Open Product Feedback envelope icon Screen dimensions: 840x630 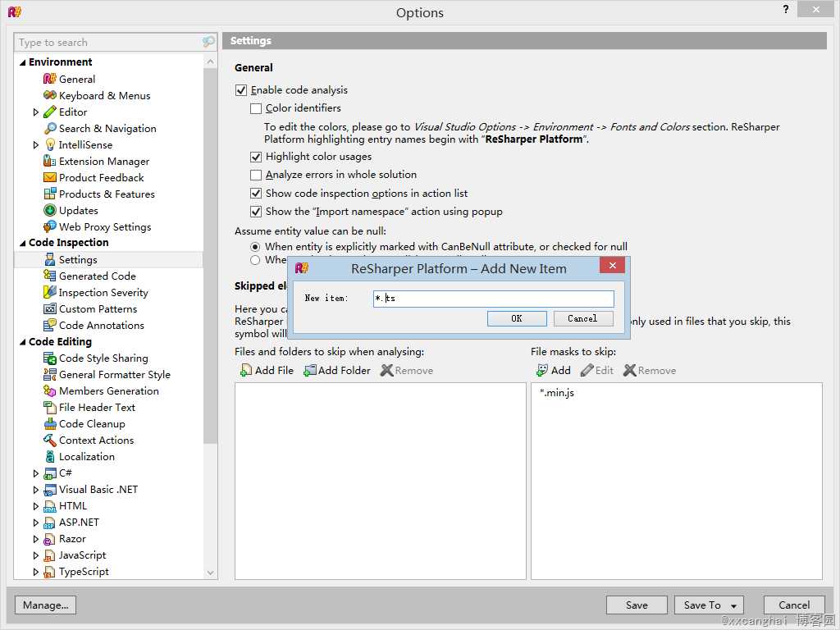(x=49, y=177)
